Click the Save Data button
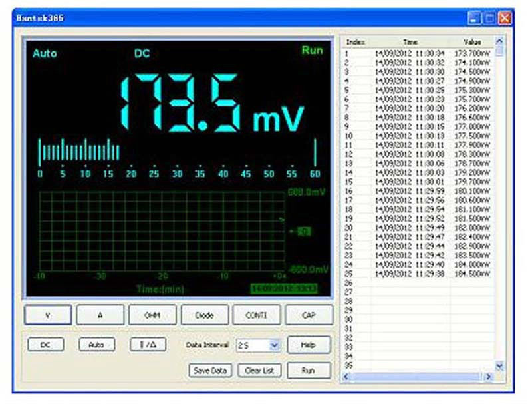 (210, 370)
